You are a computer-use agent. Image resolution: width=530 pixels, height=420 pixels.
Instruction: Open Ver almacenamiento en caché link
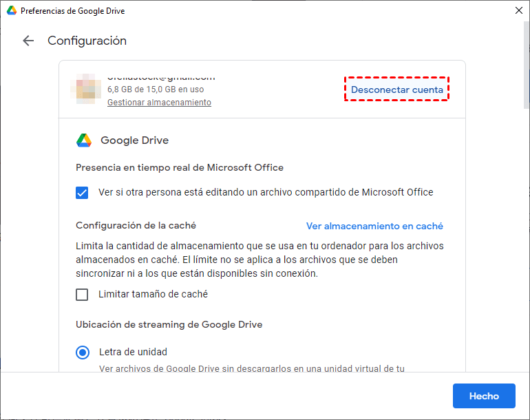374,226
